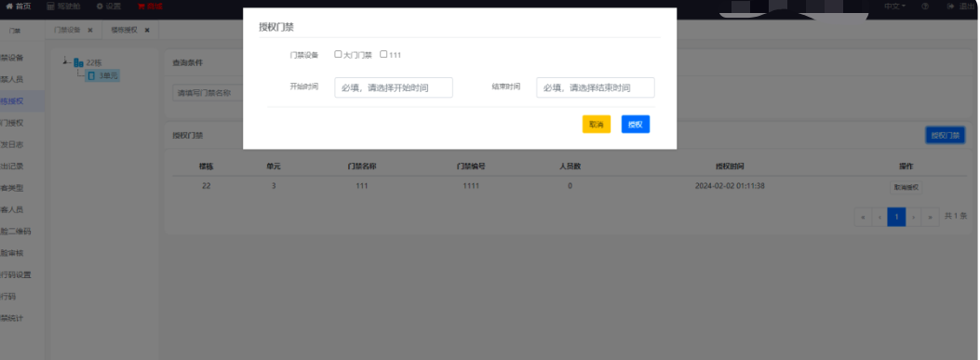Close the 门禁设备 tab with its X

click(90, 30)
